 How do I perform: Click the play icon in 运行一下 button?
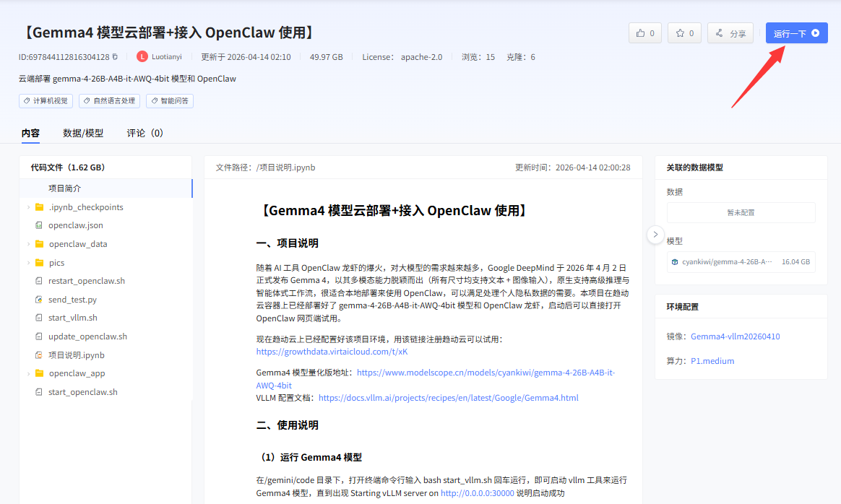coord(815,33)
